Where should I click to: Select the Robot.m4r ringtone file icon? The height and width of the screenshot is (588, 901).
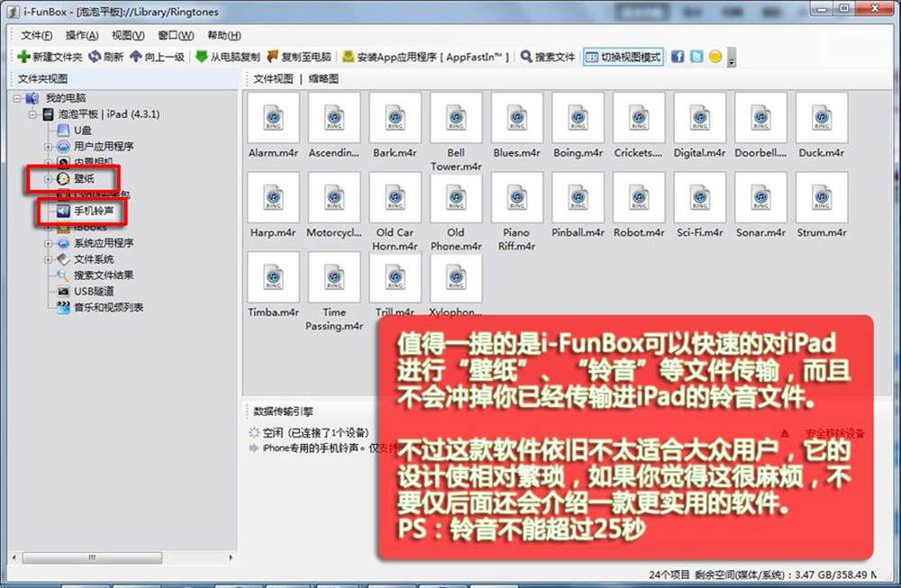[639, 197]
